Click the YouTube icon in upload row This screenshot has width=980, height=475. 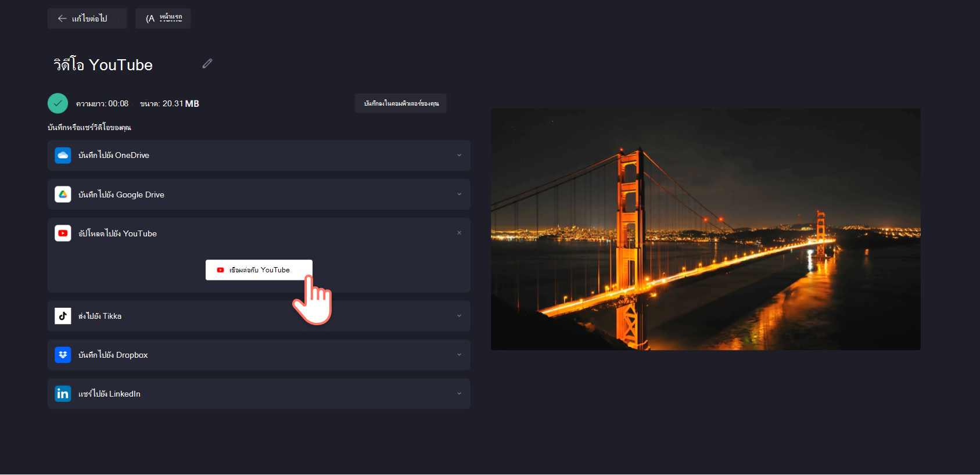coord(63,233)
